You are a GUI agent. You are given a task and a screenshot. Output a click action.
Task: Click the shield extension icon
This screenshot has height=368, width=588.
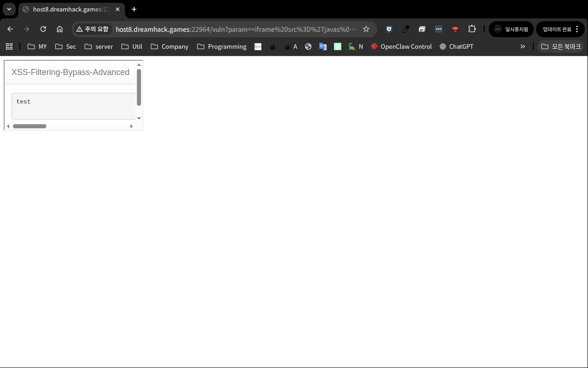[389, 29]
